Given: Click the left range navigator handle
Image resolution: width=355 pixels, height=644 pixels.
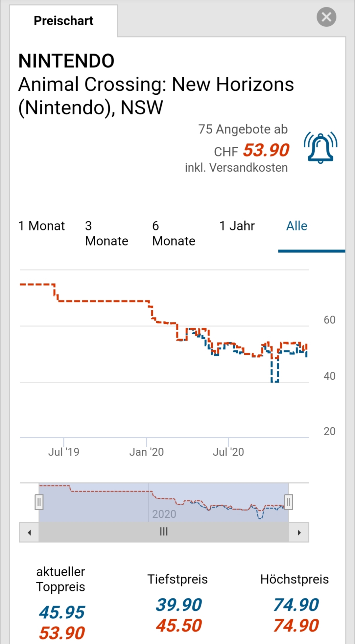Looking at the screenshot, I should 39,502.
